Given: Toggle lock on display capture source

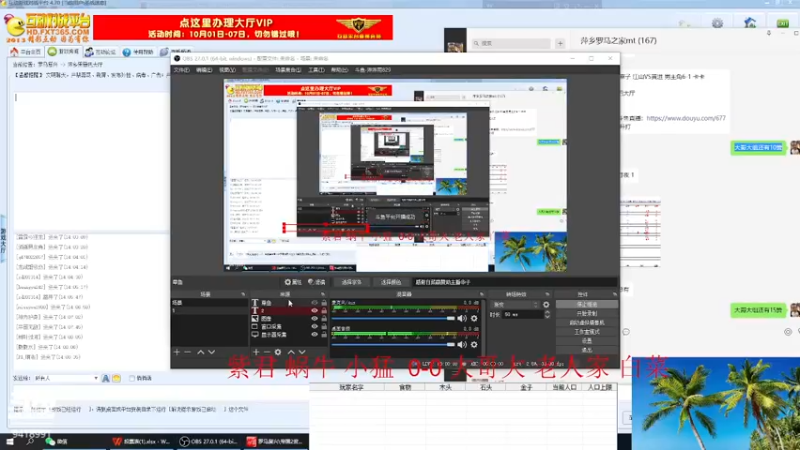Looking at the screenshot, I should (x=324, y=335).
